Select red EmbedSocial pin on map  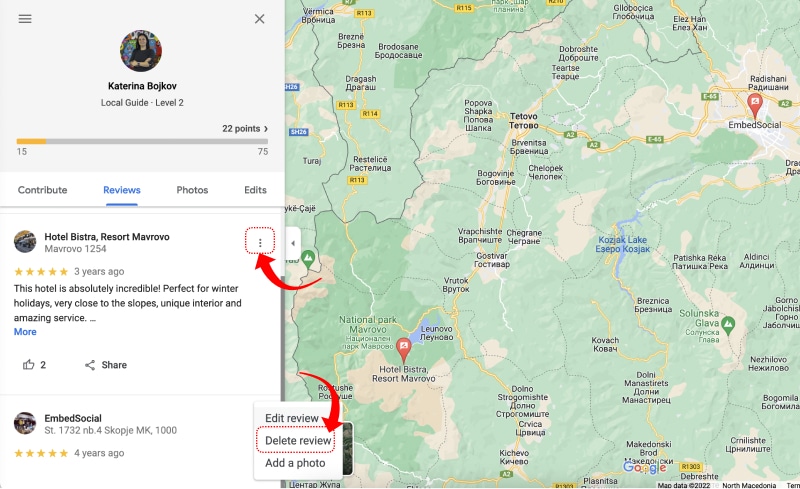755,106
